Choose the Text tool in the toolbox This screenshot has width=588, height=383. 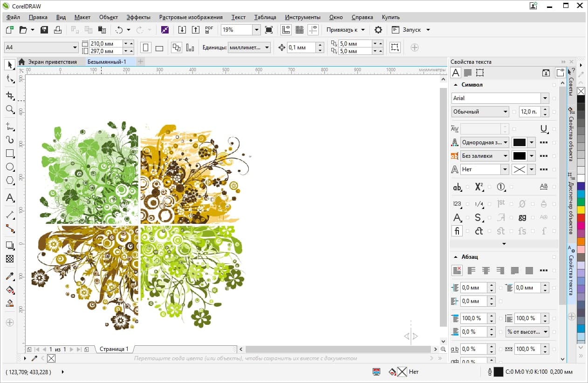pyautogui.click(x=10, y=198)
